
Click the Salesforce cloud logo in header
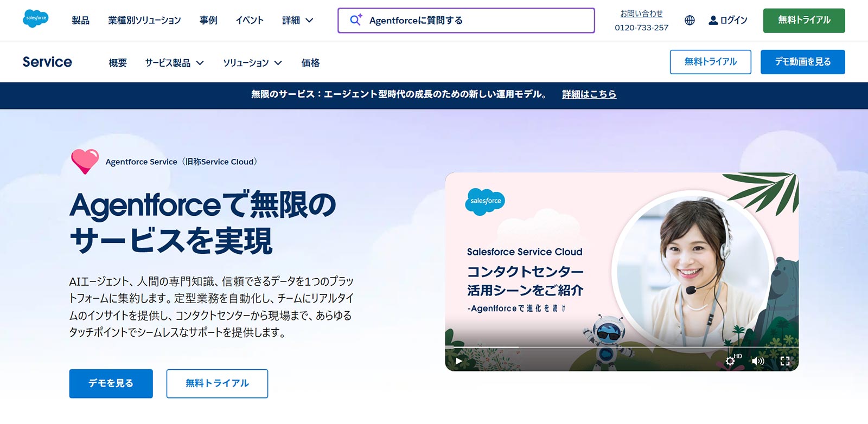(x=36, y=18)
